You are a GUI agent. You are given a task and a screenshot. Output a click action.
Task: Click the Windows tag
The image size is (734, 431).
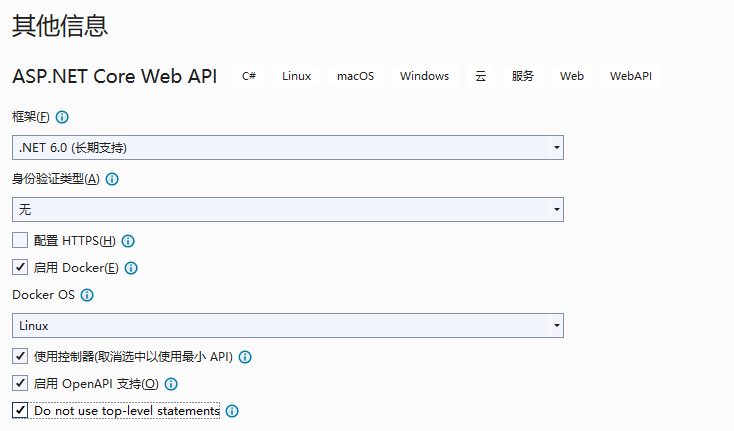tap(424, 76)
